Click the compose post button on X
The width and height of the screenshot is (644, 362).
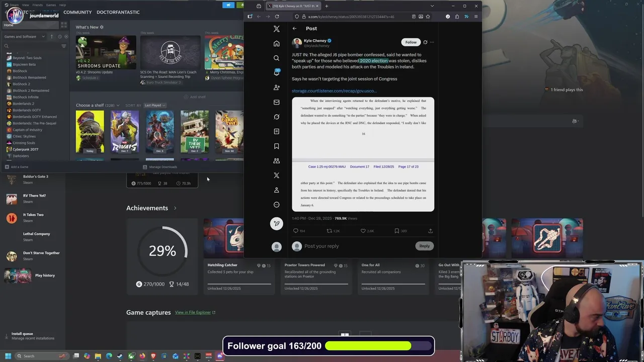point(276,224)
